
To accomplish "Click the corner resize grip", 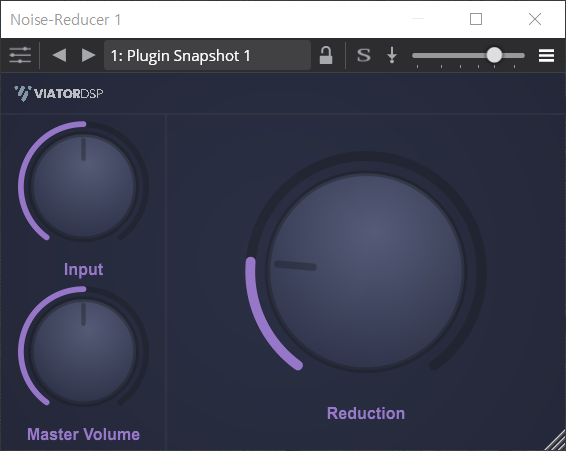I will pyautogui.click(x=556, y=441).
